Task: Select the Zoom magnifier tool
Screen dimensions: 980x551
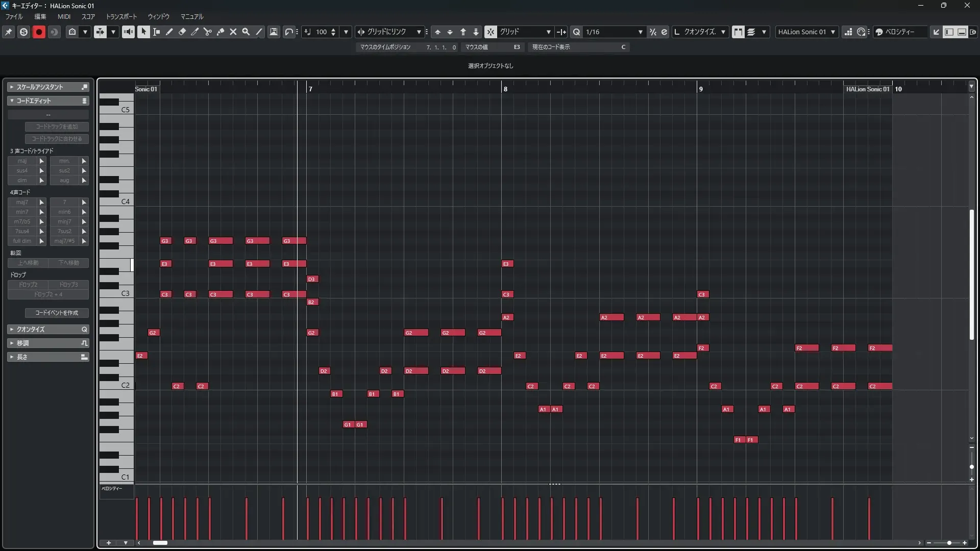Action: pos(246,32)
